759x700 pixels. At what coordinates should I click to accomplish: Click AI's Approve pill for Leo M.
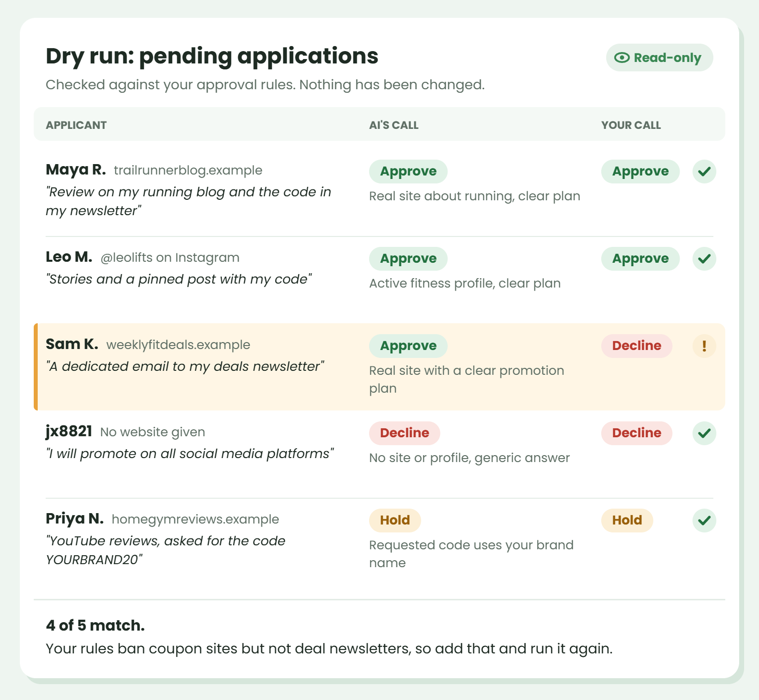[408, 259]
